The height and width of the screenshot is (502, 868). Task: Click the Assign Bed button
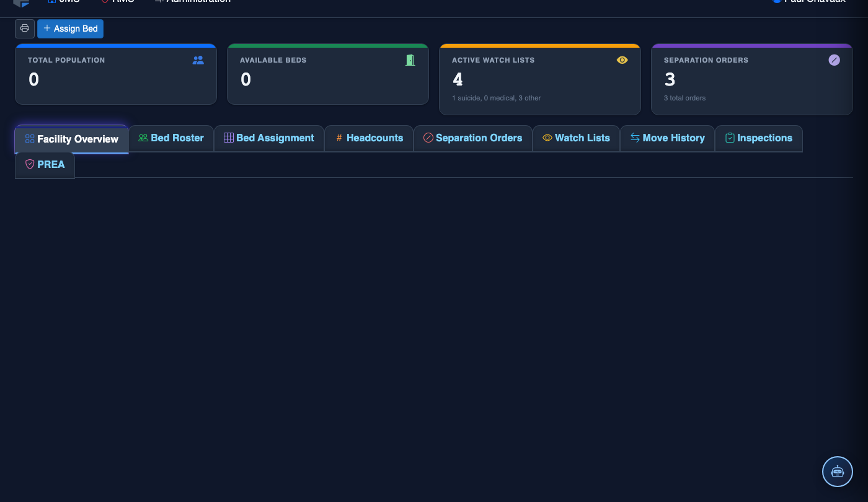tap(71, 29)
